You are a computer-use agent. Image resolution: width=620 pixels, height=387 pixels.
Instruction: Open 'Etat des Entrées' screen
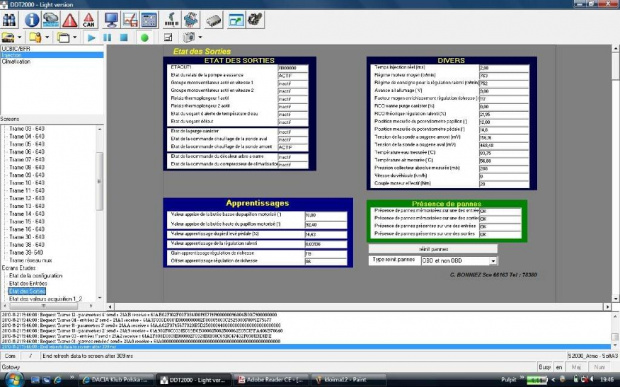click(28, 283)
